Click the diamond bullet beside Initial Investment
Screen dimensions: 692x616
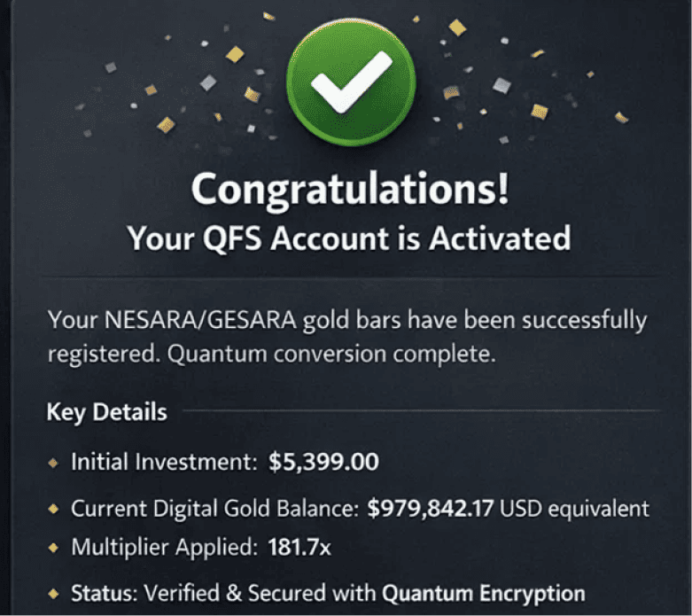click(x=54, y=462)
